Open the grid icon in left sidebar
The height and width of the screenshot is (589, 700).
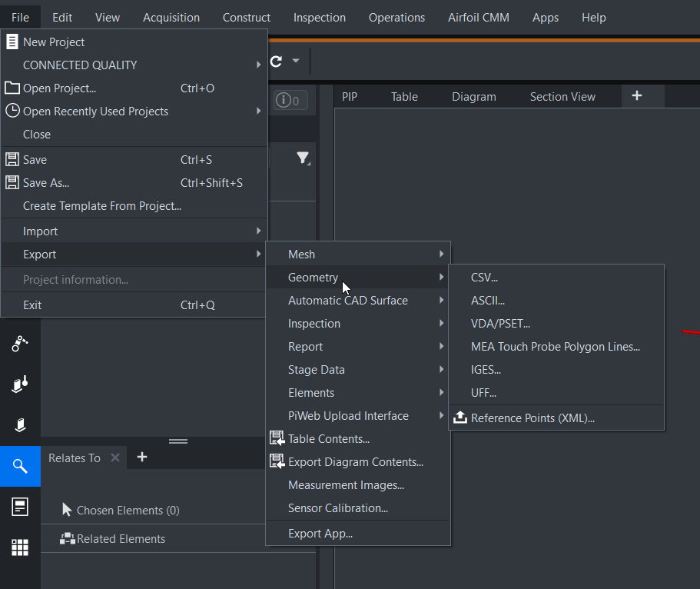click(20, 547)
